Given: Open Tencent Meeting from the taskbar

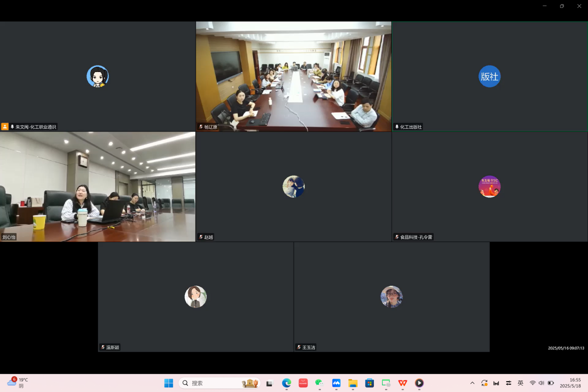Looking at the screenshot, I should (336, 383).
